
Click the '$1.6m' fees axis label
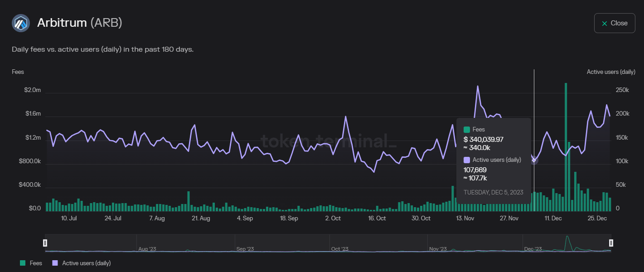coord(33,114)
